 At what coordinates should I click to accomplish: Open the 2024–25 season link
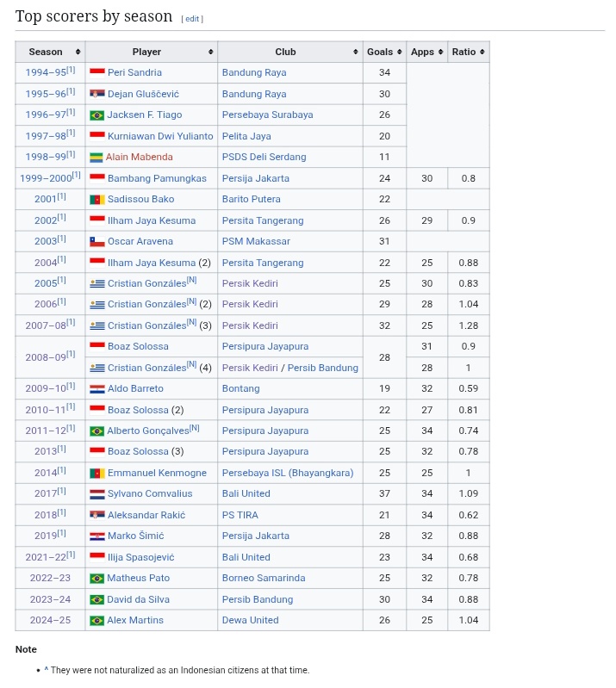[50, 620]
